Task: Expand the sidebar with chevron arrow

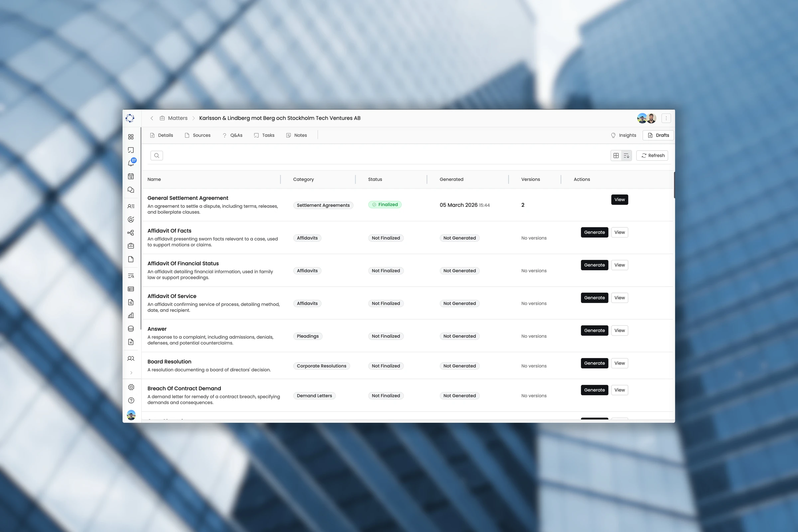Action: click(131, 373)
